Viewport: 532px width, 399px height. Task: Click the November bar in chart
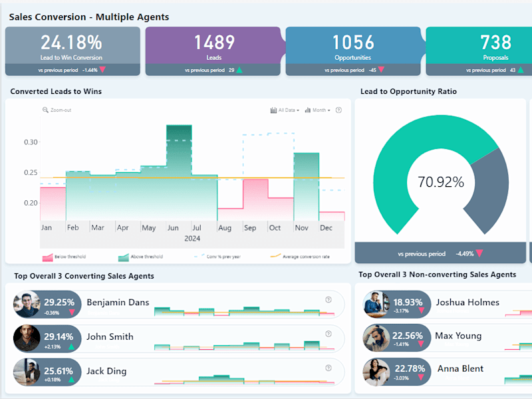[x=307, y=187]
